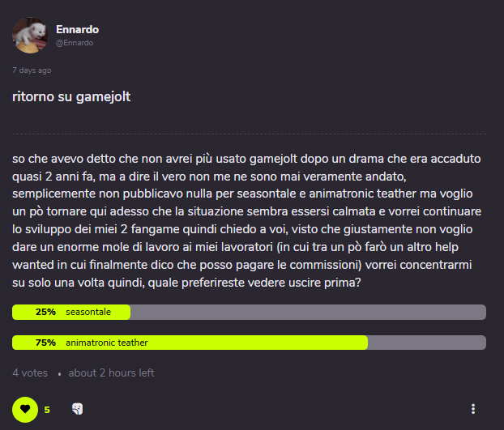Viewport: 504px width, 430px height.
Task: Show who liked via the 5 count
Action: pyautogui.click(x=47, y=410)
